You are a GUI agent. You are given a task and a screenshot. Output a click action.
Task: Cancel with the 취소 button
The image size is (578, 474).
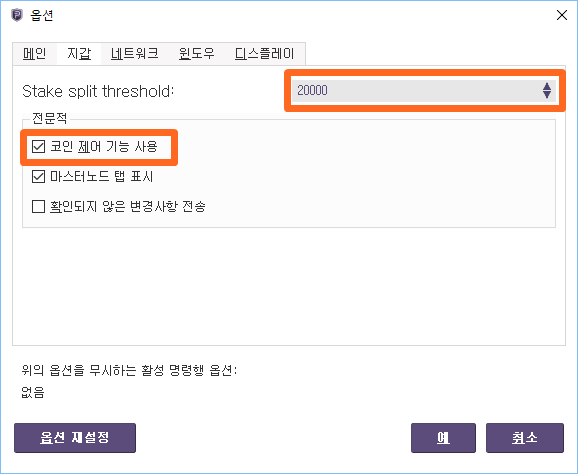(x=525, y=438)
